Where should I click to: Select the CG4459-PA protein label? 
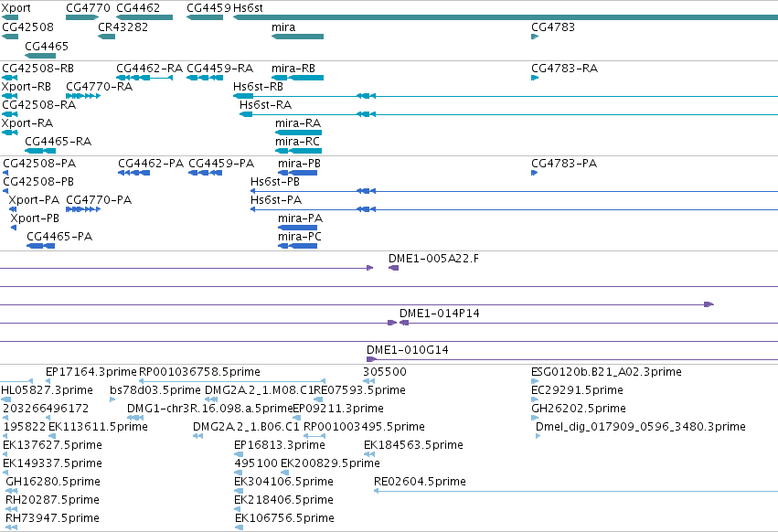pyautogui.click(x=221, y=164)
